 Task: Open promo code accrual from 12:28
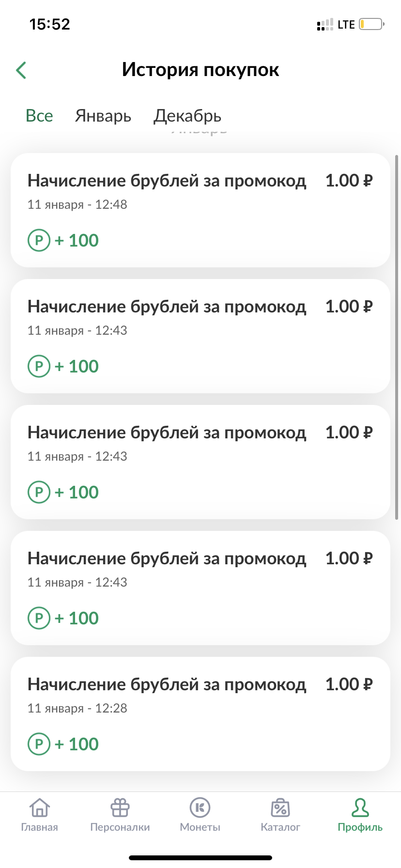200,714
